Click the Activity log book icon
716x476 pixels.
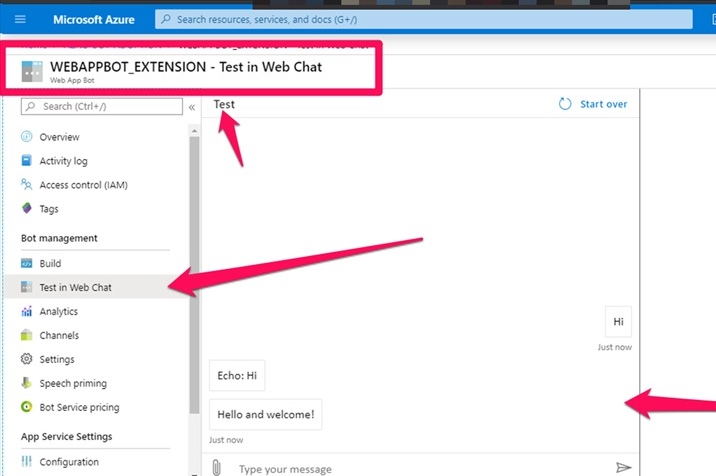(26, 160)
